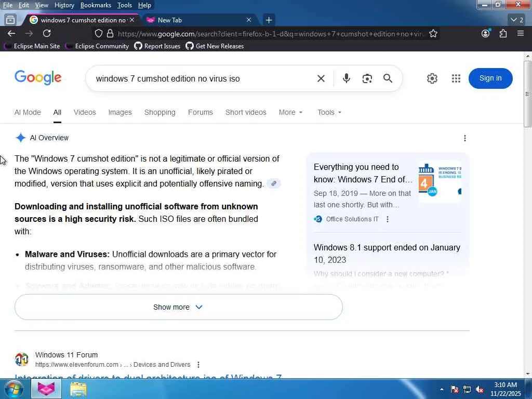
Task: Open the View menu
Action: tap(42, 5)
